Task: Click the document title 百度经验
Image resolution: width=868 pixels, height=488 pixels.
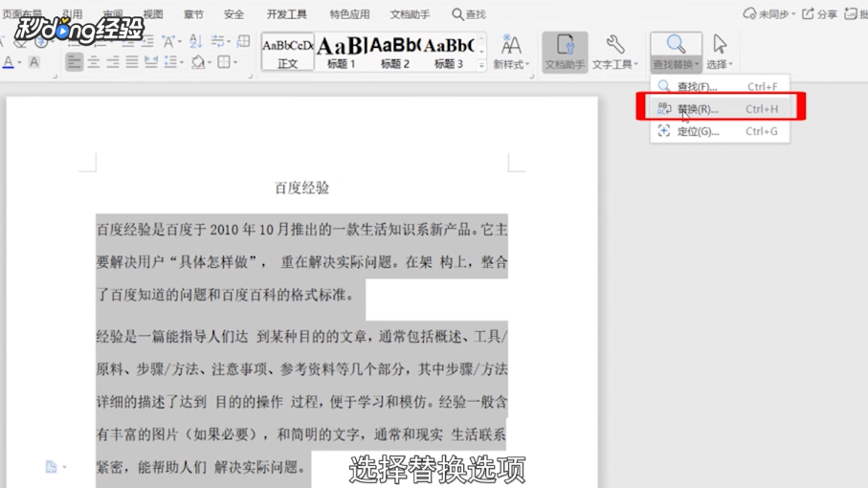Action: pyautogui.click(x=301, y=189)
